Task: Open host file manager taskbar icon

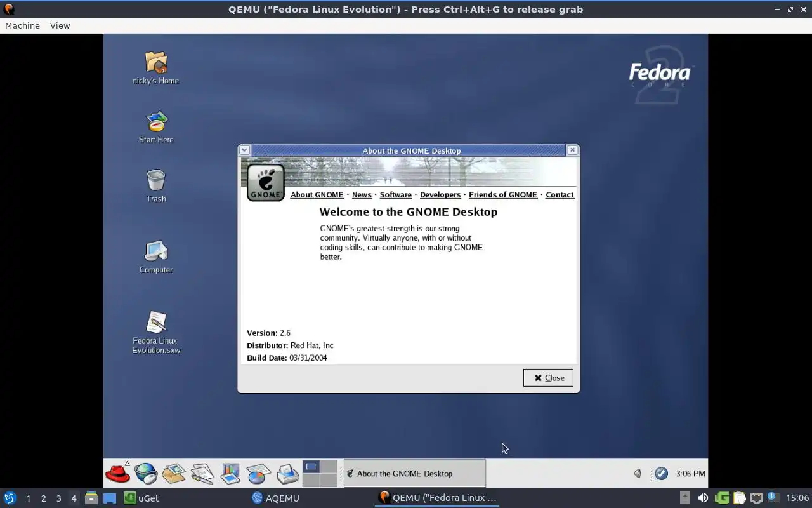Action: (x=91, y=498)
